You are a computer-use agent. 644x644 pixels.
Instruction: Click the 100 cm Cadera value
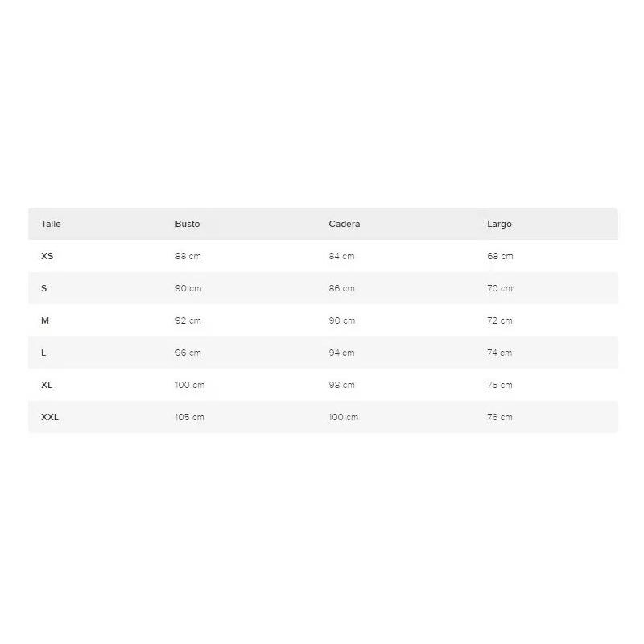pos(344,417)
